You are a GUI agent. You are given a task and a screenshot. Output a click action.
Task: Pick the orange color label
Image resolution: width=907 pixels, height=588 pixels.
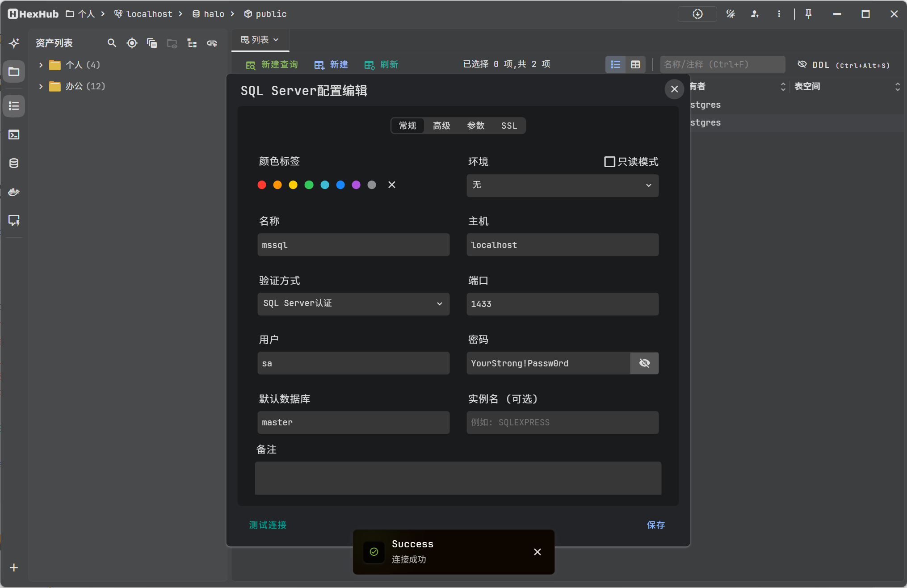click(x=277, y=185)
